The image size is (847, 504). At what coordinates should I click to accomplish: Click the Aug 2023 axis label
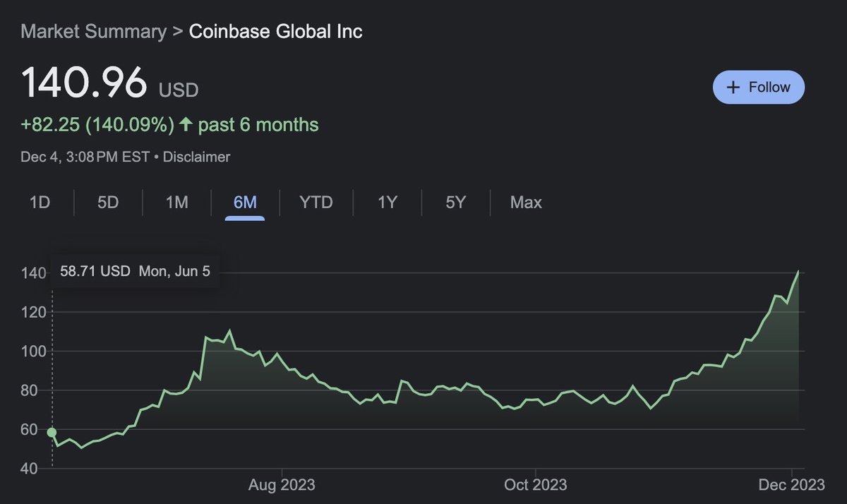(x=282, y=485)
